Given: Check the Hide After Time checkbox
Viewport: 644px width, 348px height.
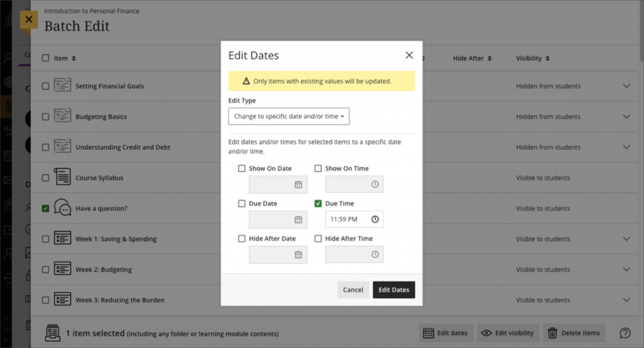Looking at the screenshot, I should (x=318, y=239).
